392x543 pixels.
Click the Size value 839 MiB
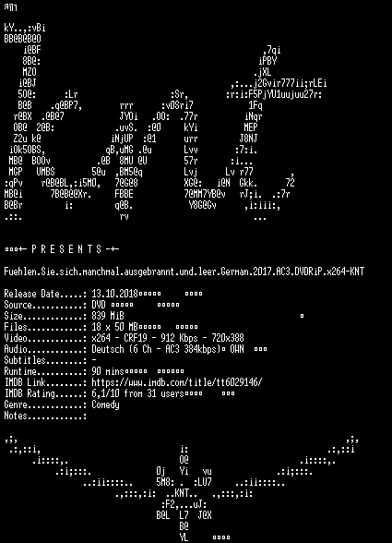pos(108,316)
